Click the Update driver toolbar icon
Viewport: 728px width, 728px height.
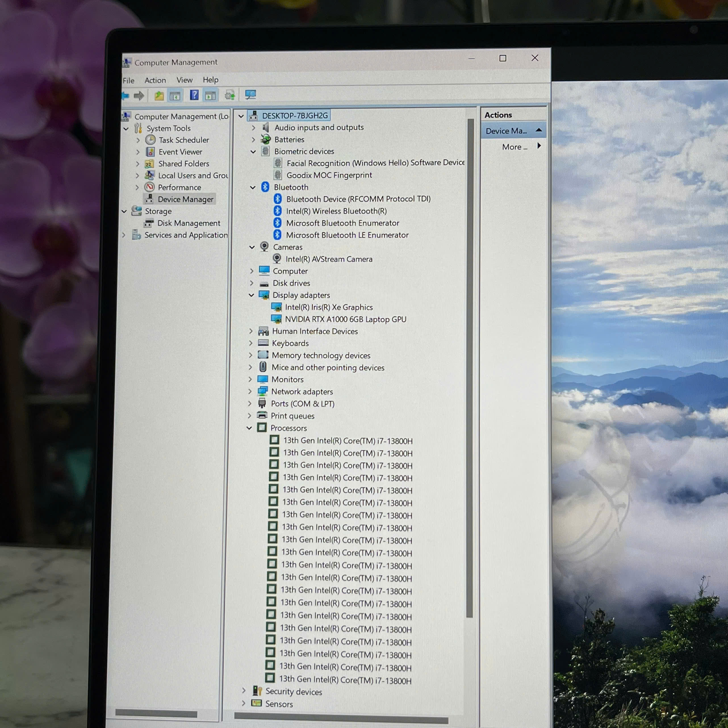point(230,95)
